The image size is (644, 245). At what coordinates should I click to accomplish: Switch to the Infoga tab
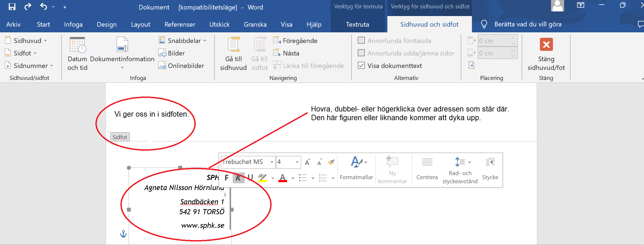(73, 24)
